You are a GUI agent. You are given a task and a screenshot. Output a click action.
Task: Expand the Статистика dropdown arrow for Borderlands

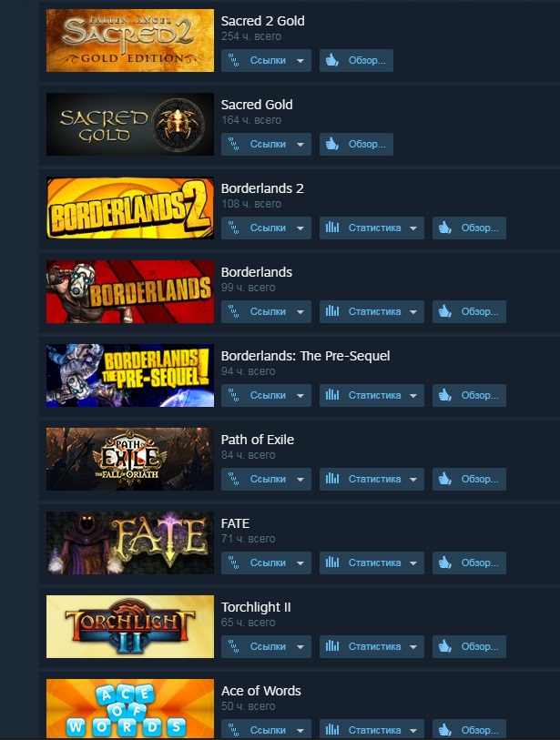click(x=413, y=312)
